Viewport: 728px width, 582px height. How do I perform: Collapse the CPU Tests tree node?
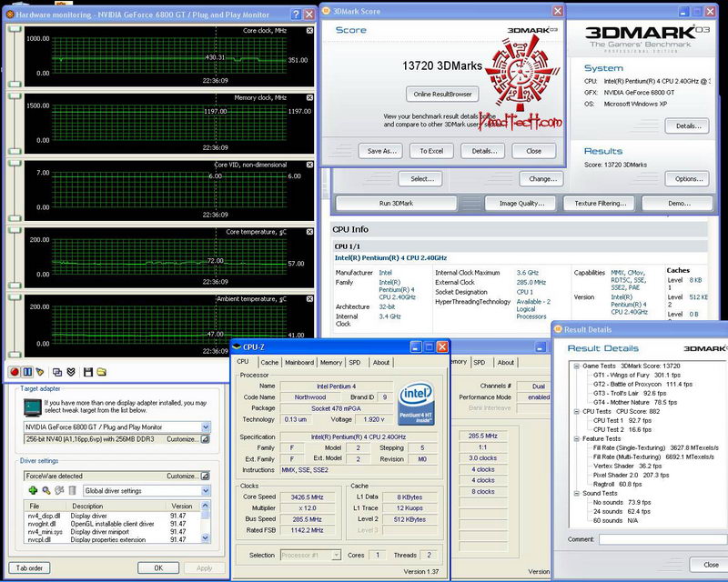(576, 411)
